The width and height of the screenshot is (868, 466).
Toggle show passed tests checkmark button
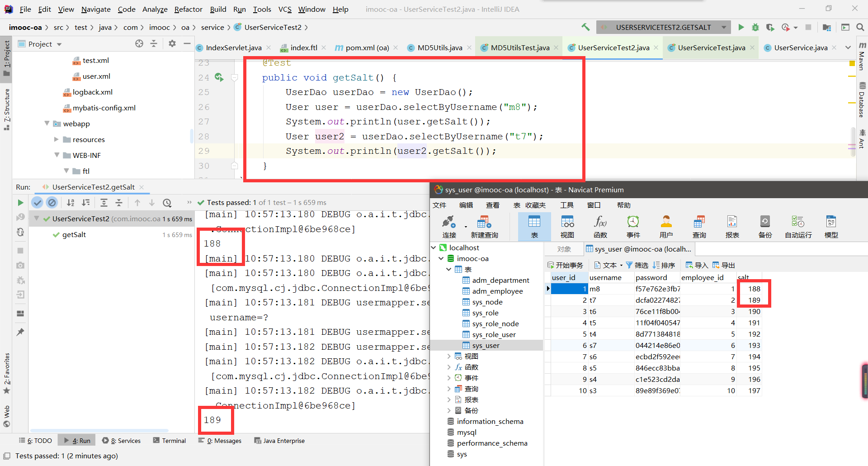tap(38, 203)
